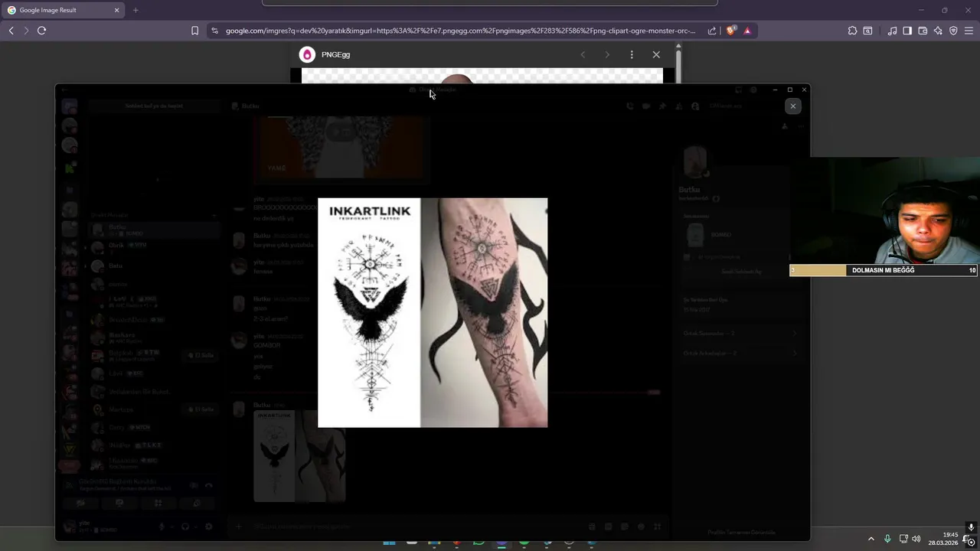Open the volume tray icon
This screenshot has height=551, width=980.
click(916, 539)
